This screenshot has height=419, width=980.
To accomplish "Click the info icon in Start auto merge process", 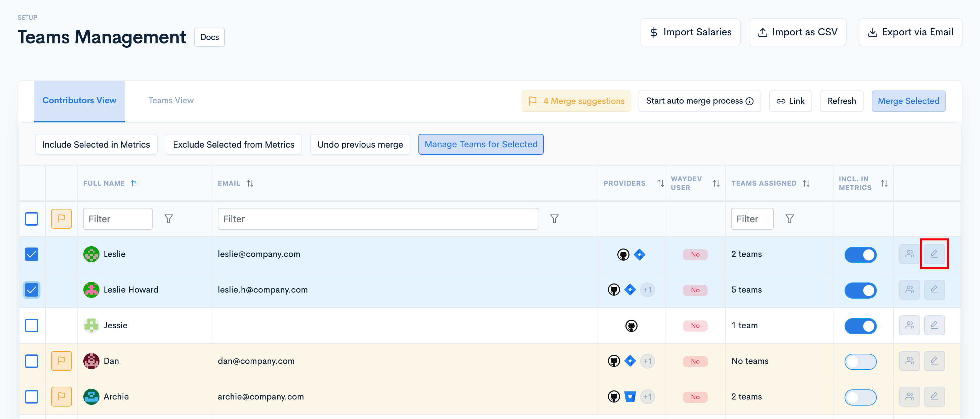I will pyautogui.click(x=749, y=101).
